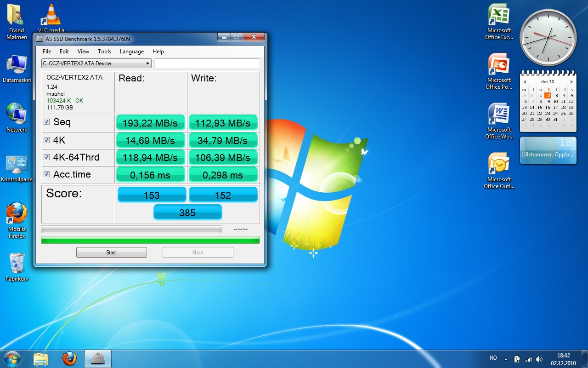Click 4K read value 14,69 MB/s
Screen dimensions: 588x368
click(x=151, y=140)
